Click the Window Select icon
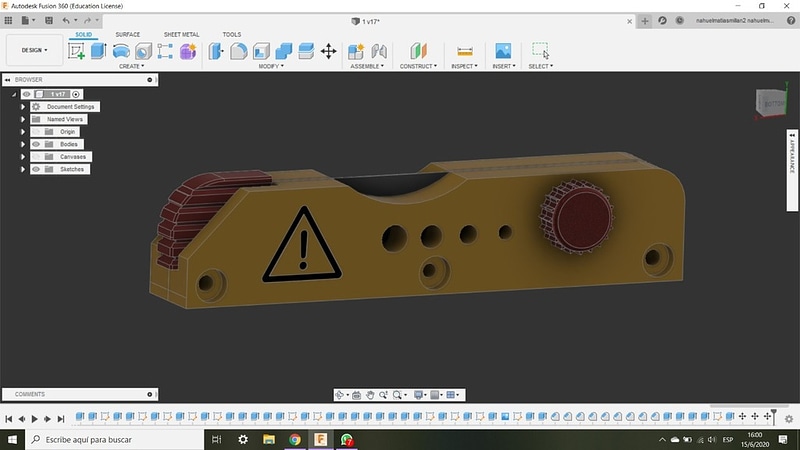The height and width of the screenshot is (450, 800). click(541, 51)
